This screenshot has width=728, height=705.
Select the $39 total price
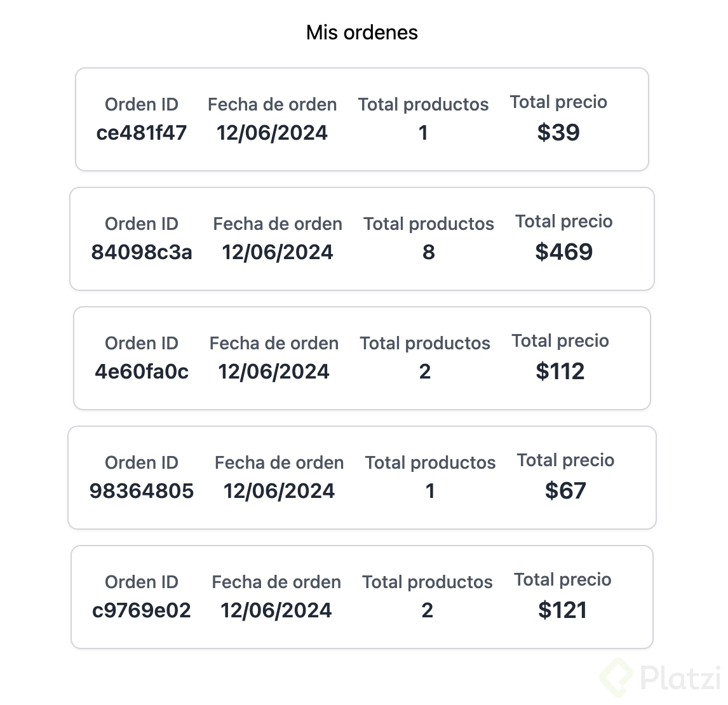pyautogui.click(x=558, y=133)
